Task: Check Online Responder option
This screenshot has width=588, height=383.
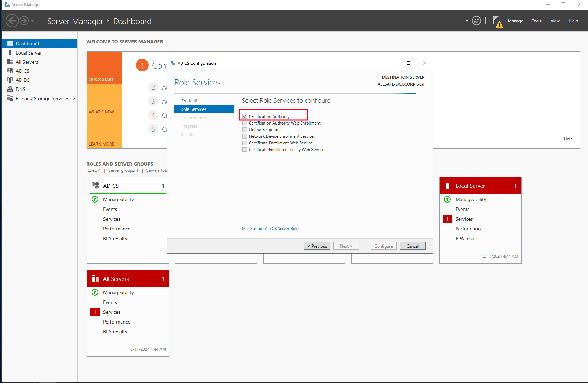Action: pos(245,130)
